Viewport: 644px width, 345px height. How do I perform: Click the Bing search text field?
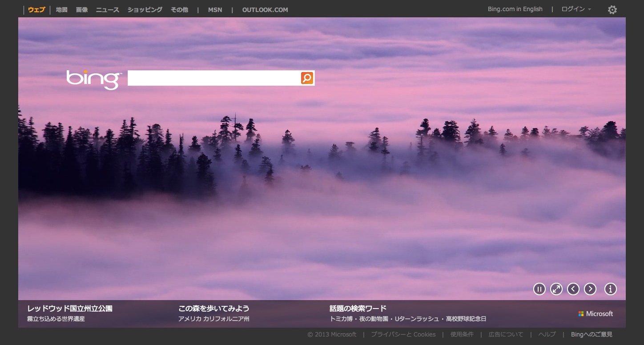213,78
